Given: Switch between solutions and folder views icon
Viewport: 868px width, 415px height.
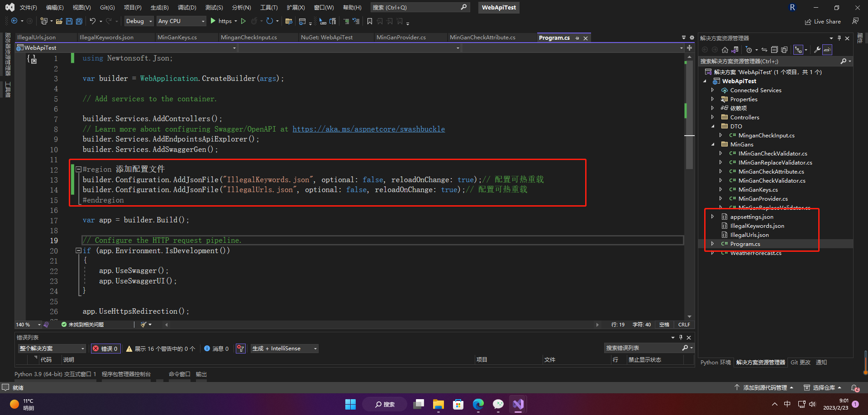Looking at the screenshot, I should tap(735, 50).
